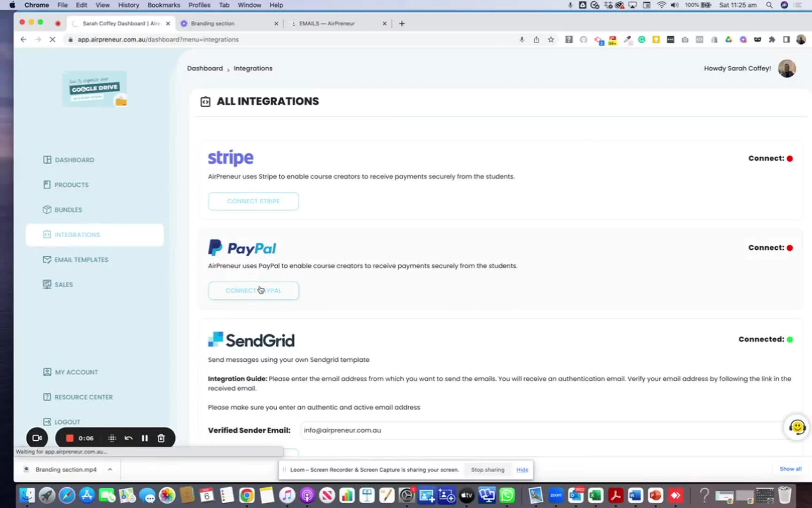Open Safari from the Dock
812x508 pixels.
coord(67,495)
